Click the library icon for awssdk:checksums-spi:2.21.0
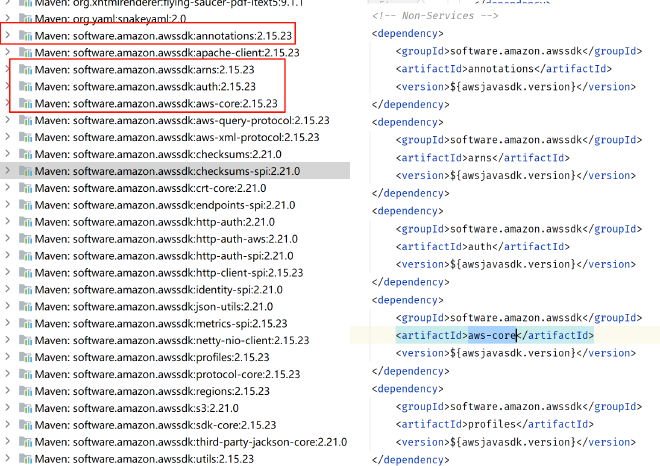The height and width of the screenshot is (466, 660). (x=25, y=171)
